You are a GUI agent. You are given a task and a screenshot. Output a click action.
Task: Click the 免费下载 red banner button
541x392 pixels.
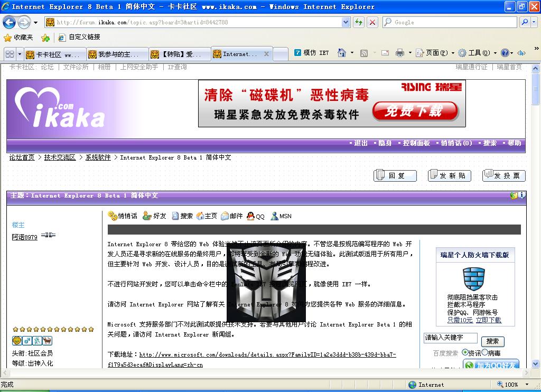tap(415, 111)
